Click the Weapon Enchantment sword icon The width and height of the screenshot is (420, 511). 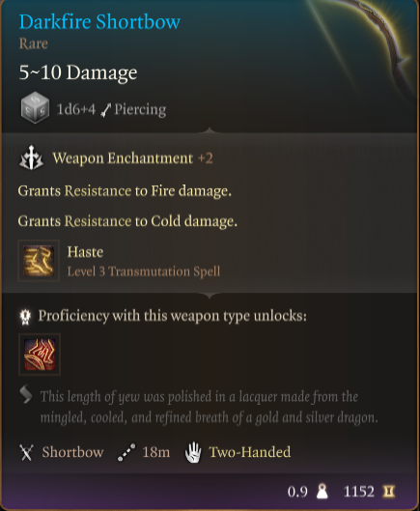(31, 157)
